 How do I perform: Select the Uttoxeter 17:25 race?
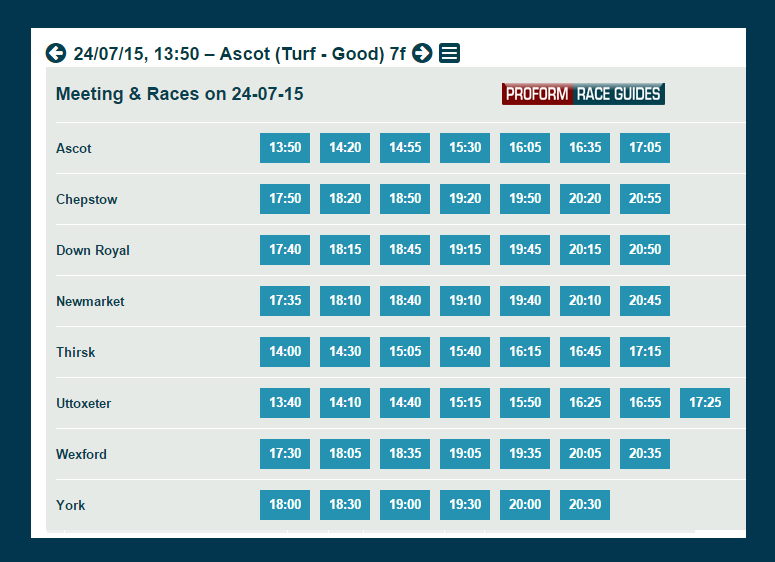click(705, 403)
